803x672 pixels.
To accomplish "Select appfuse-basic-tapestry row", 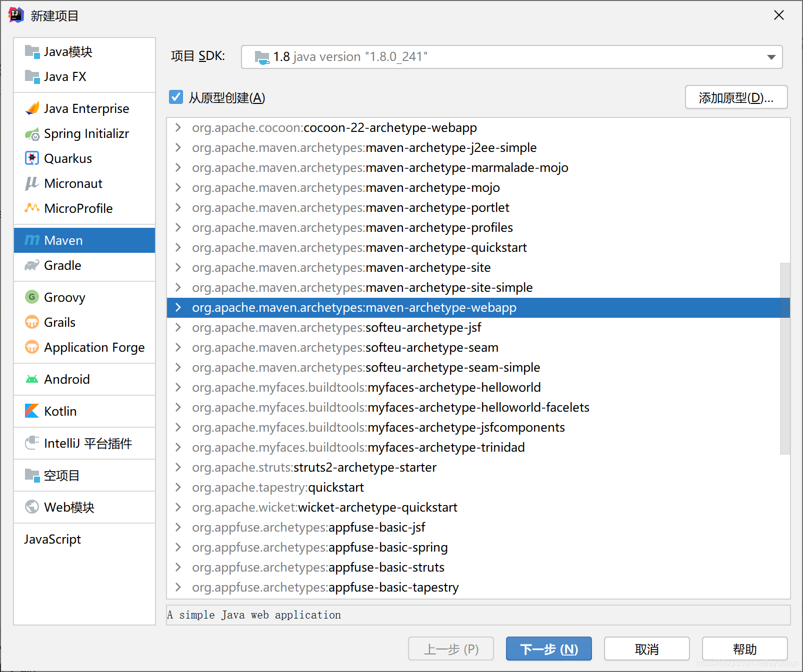I will point(478,587).
